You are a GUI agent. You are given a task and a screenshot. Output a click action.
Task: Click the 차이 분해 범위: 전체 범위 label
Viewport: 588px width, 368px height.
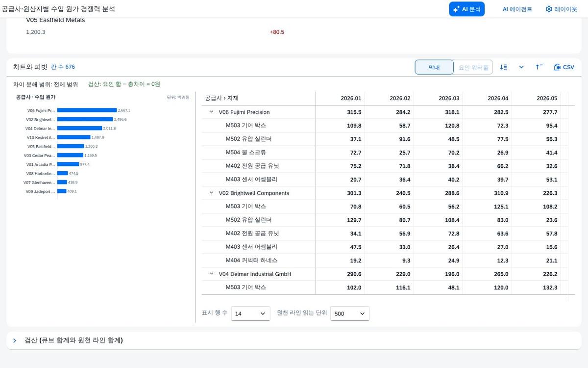[x=46, y=84]
